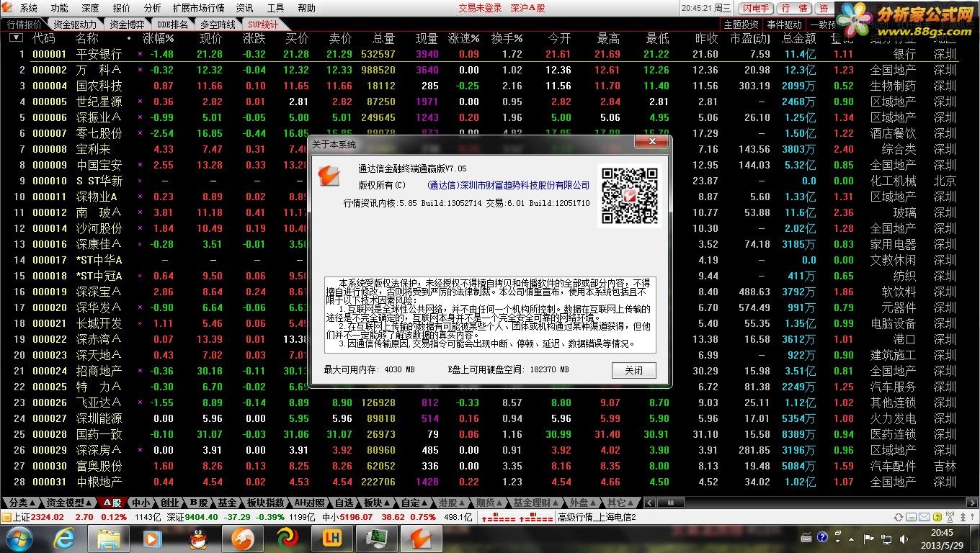The width and height of the screenshot is (980, 553).
Task: Select the 行情报价 tab
Action: (24, 24)
